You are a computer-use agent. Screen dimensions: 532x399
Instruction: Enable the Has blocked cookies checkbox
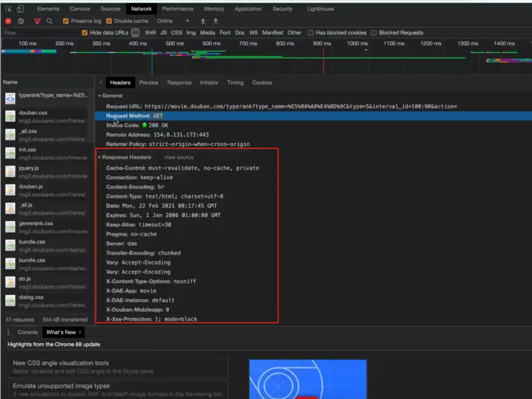coord(311,33)
